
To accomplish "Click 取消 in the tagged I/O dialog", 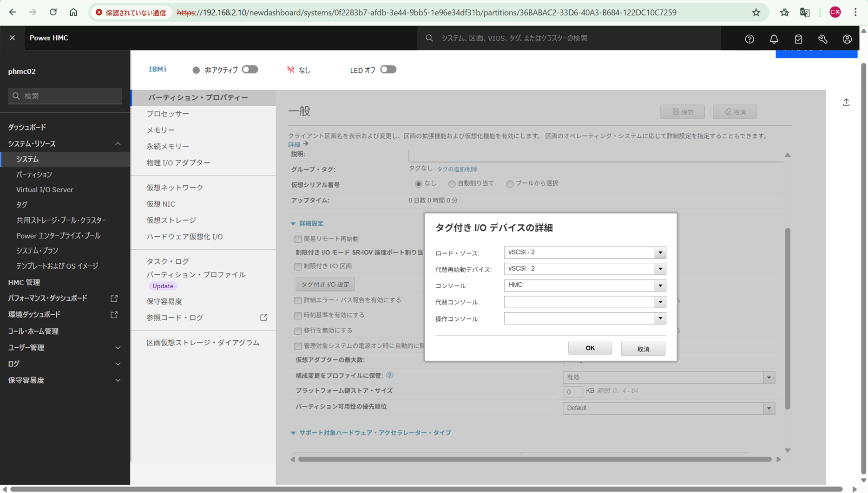I will [x=643, y=349].
